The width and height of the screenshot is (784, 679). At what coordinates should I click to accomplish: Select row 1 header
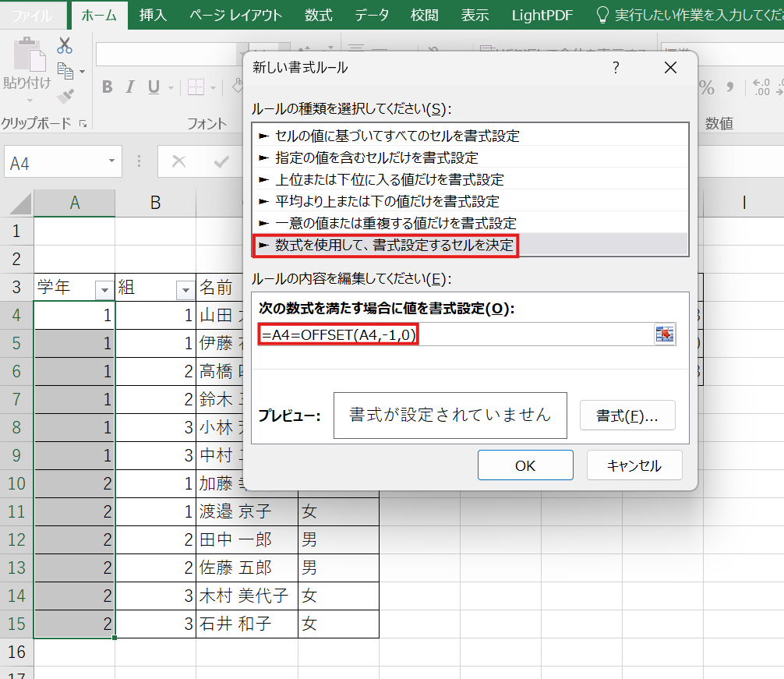(16, 231)
